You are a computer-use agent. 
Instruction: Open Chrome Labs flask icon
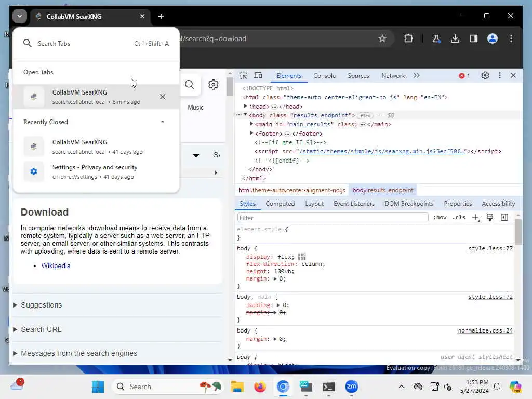pos(436,38)
